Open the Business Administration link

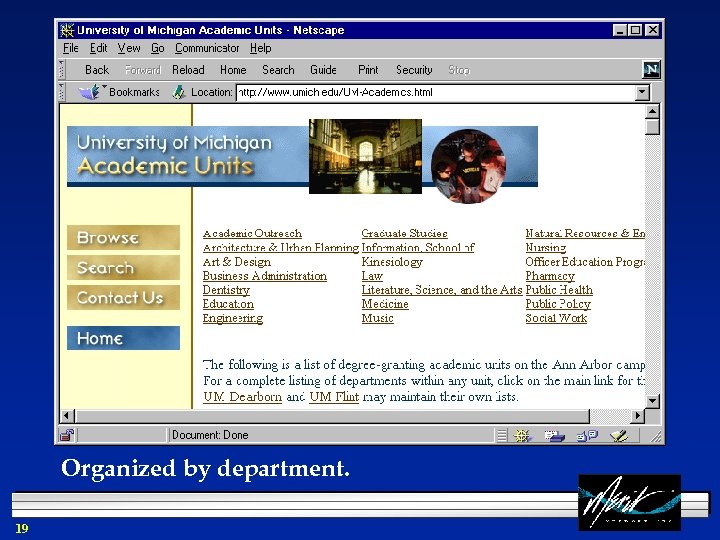click(x=265, y=276)
